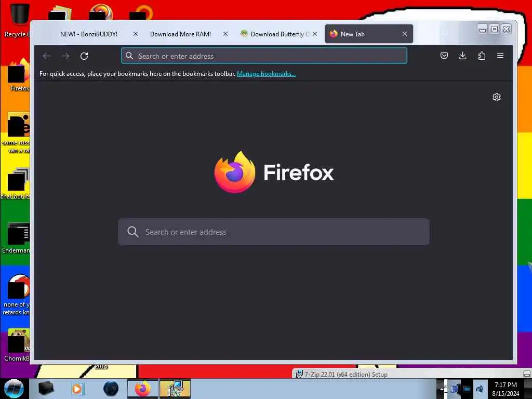Open the dark globe taskbar icon
Image resolution: width=532 pixels, height=399 pixels.
111,389
